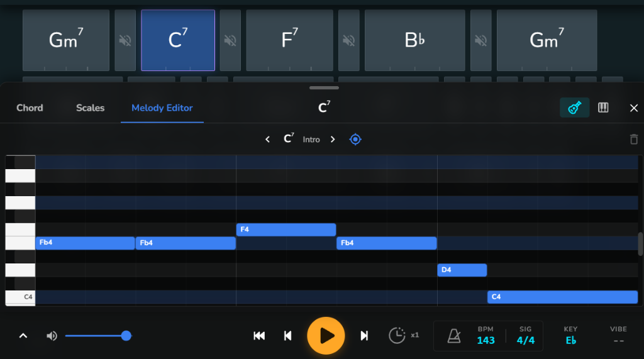Switch to guitar instrument view
The image size is (644, 359).
coord(575,108)
